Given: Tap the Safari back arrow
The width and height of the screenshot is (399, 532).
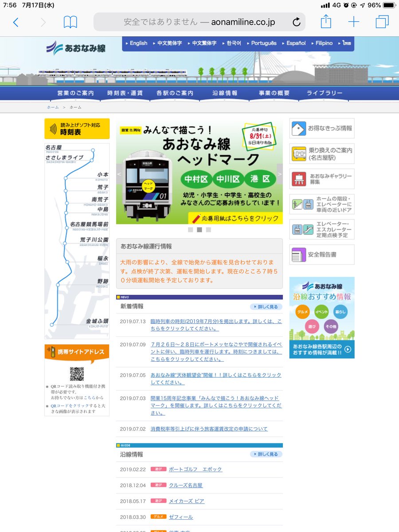Looking at the screenshot, I should 16,22.
